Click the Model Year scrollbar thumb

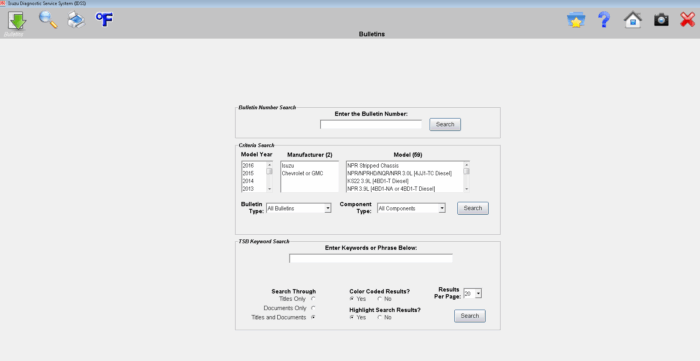[269, 171]
